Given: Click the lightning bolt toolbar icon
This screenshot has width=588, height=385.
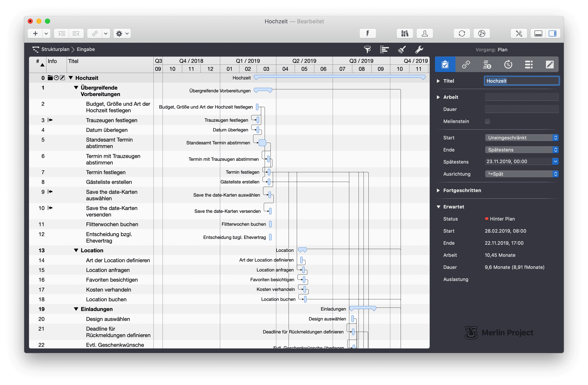Looking at the screenshot, I should pyautogui.click(x=367, y=34).
